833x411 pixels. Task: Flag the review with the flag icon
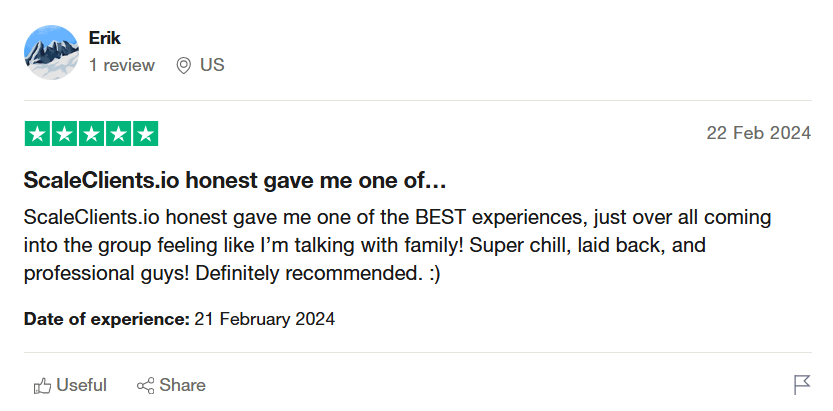[802, 385]
